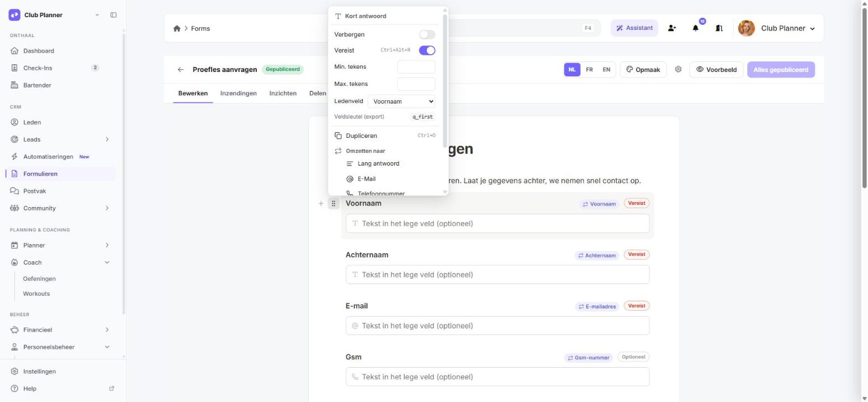Click the home icon in the breadcrumb
This screenshot has height=402, width=868.
[x=177, y=29]
